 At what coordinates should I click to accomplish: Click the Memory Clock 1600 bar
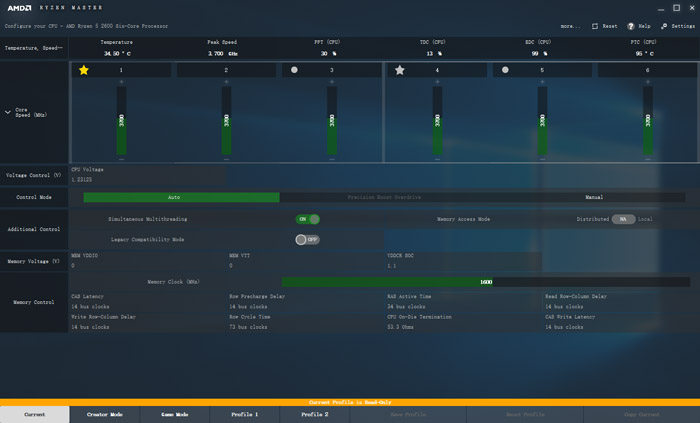point(387,282)
